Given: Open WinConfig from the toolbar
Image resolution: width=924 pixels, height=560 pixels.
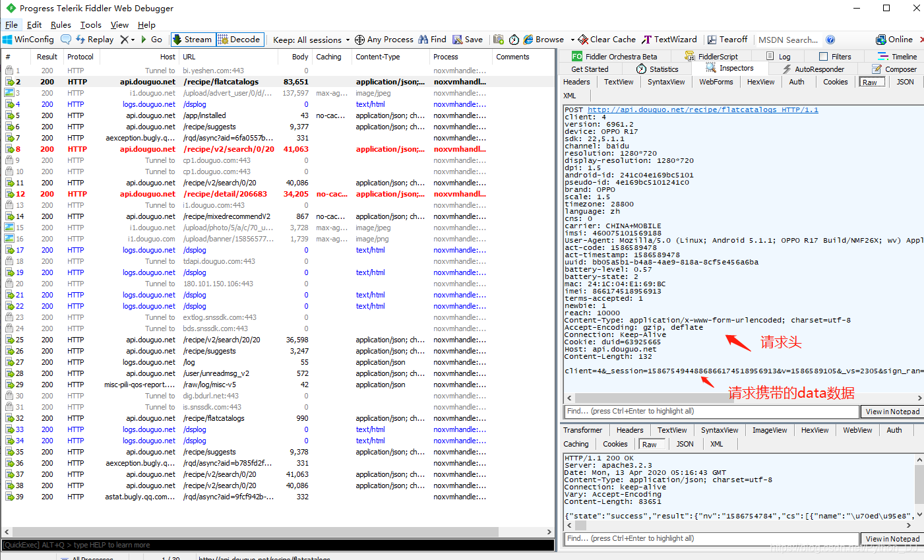Looking at the screenshot, I should (28, 40).
